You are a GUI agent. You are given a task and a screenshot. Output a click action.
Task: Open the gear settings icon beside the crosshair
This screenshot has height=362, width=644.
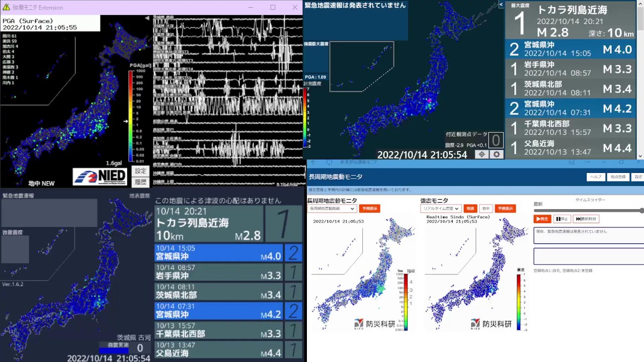point(497,154)
